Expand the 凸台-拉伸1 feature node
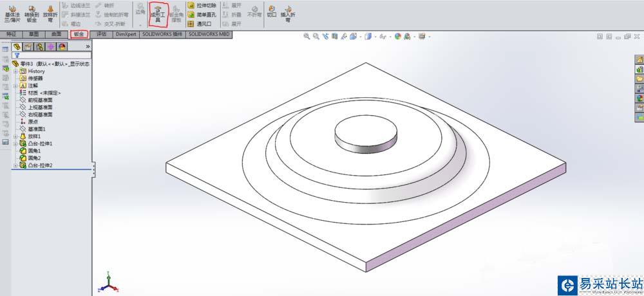The image size is (644, 296). tap(15, 143)
